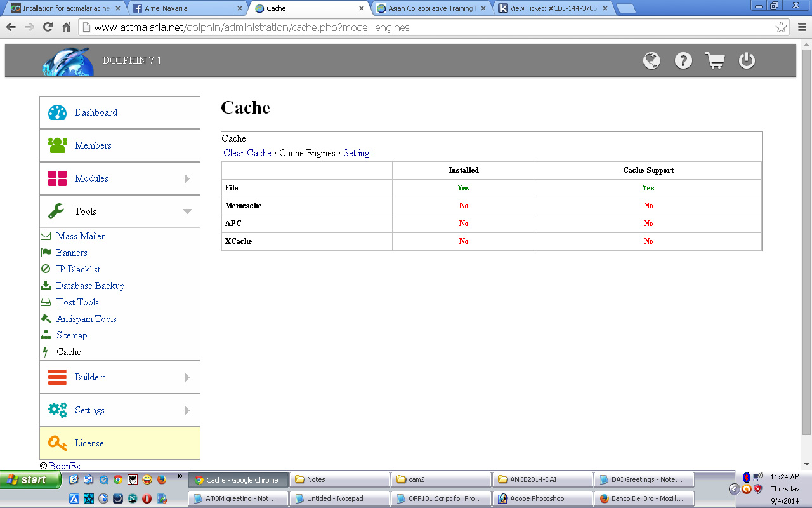This screenshot has width=812, height=508.
Task: Click the shopping cart icon in header
Action: click(715, 61)
